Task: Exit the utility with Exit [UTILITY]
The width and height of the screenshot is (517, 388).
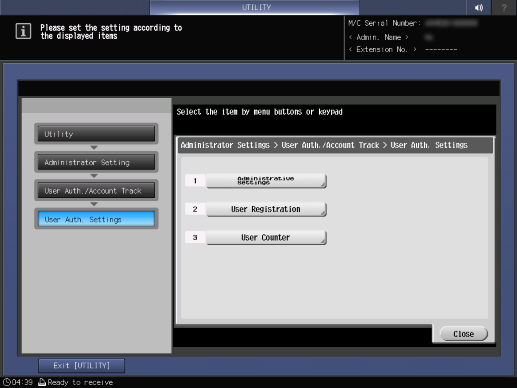Action: point(82,366)
